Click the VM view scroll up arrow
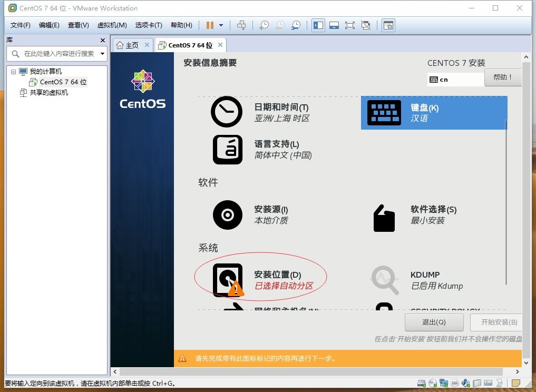 click(x=527, y=57)
